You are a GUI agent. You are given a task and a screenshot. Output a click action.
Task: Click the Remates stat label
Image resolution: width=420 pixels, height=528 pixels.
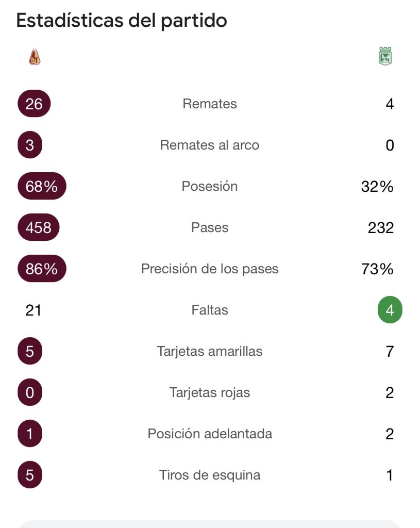pyautogui.click(x=210, y=104)
